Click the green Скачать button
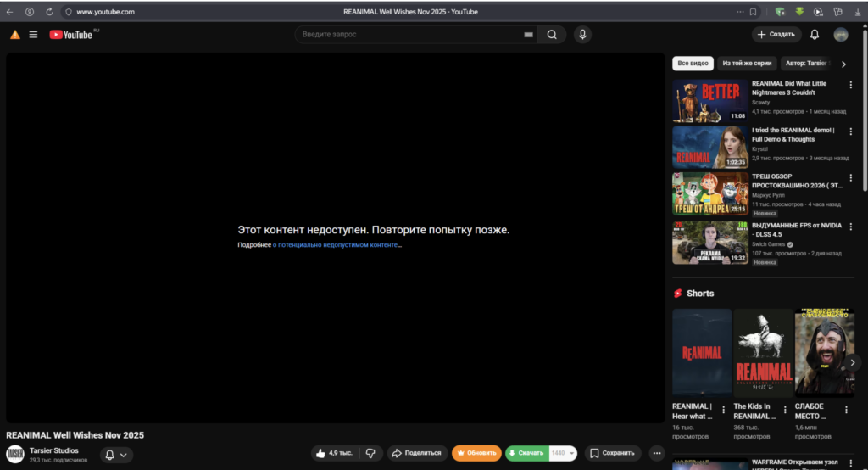868x470 pixels. pyautogui.click(x=527, y=453)
